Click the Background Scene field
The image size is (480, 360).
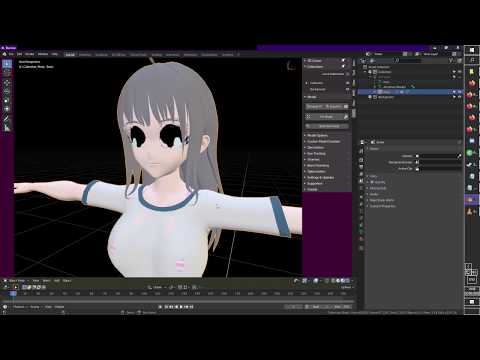pos(437,162)
